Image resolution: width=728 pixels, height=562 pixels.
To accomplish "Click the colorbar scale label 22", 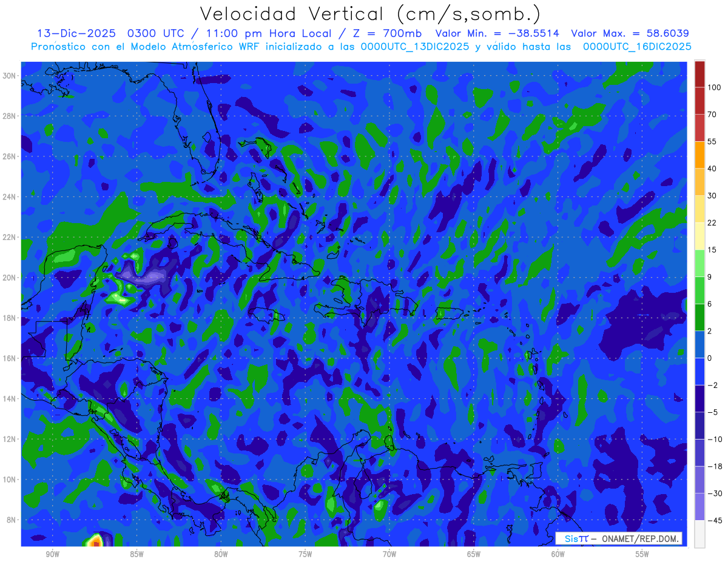I will [x=712, y=222].
